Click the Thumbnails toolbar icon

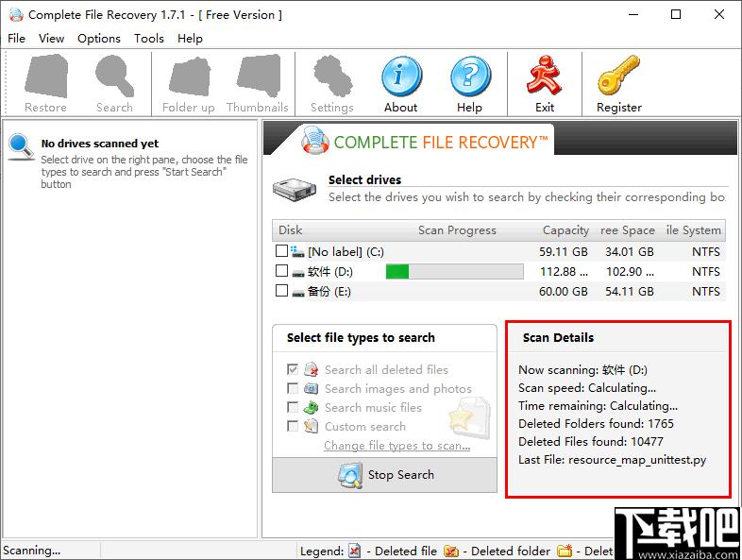point(259,76)
